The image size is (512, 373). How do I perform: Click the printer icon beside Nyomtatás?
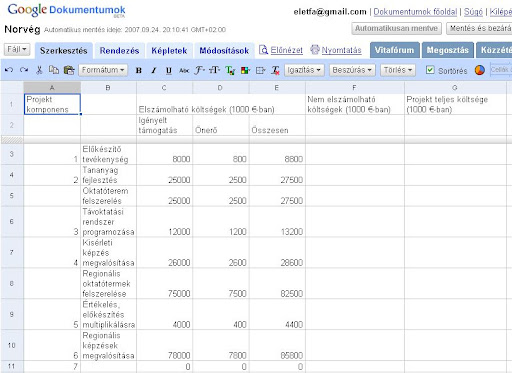[x=315, y=50]
